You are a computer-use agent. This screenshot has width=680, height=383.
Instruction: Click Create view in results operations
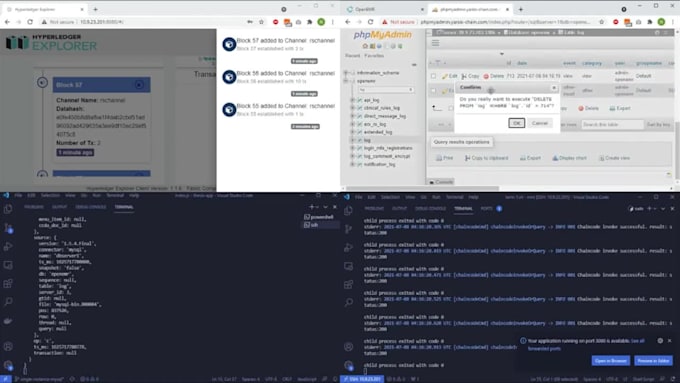pyautogui.click(x=615, y=158)
